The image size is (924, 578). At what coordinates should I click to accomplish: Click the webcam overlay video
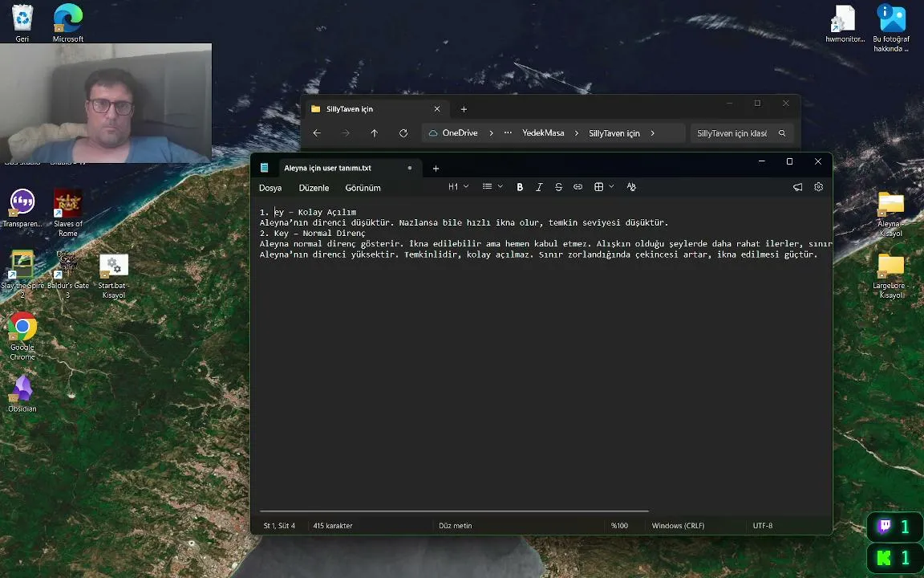pyautogui.click(x=106, y=103)
